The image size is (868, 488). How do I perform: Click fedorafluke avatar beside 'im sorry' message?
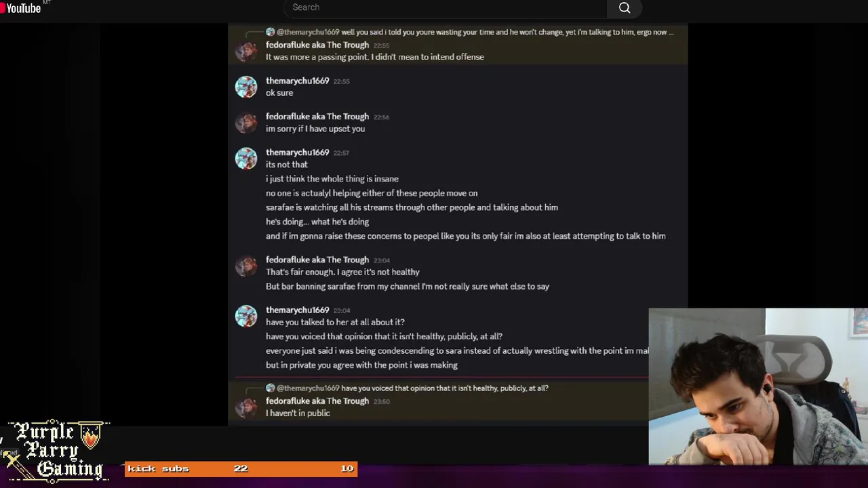[x=246, y=123]
